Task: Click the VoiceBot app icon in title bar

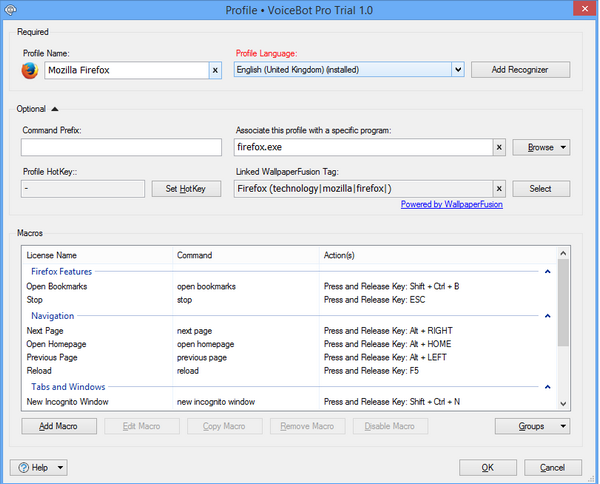Action: pyautogui.click(x=10, y=10)
